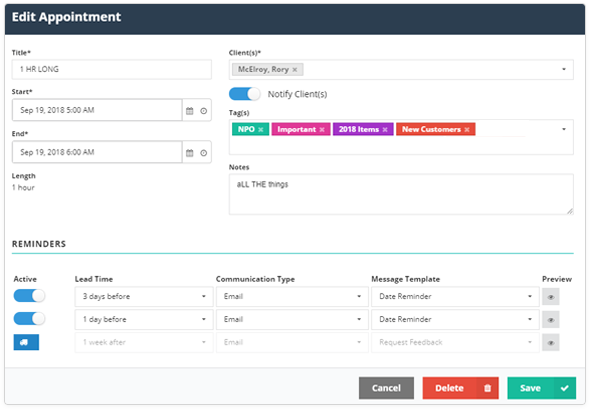
Task: Remove McElroy, Rory from the clients
Action: (x=295, y=70)
